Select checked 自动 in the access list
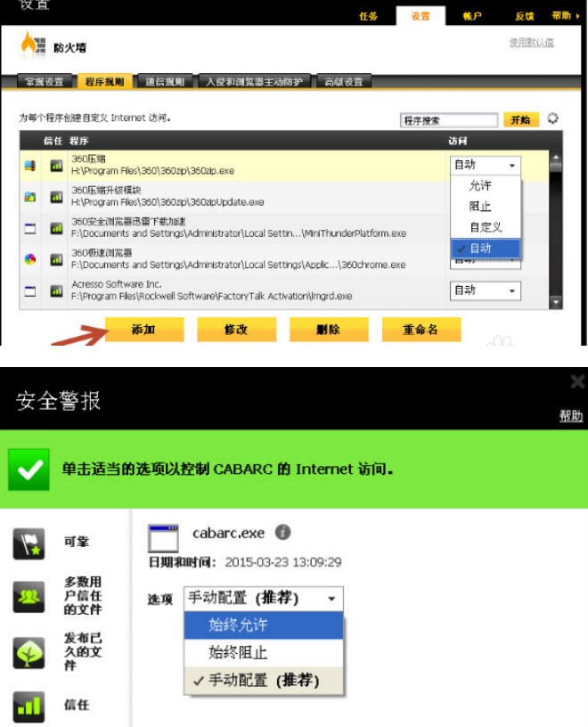Image resolution: width=588 pixels, height=727 pixels. [486, 248]
